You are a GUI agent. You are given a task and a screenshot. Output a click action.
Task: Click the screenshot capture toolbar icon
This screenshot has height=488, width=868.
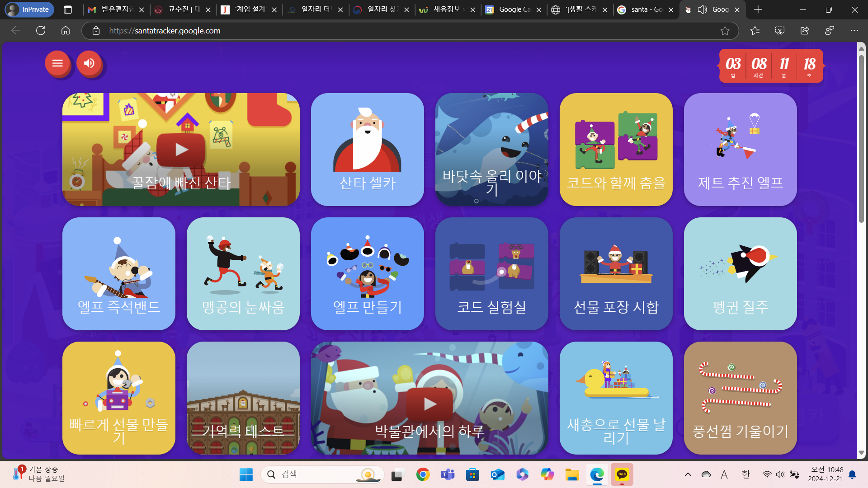[780, 31]
